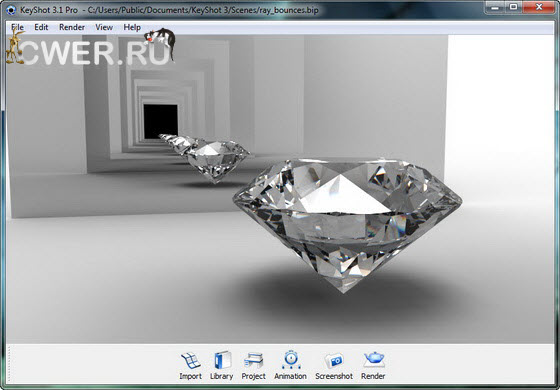Minimize the KeyShot window
This screenshot has width=560, height=390.
[495, 7]
